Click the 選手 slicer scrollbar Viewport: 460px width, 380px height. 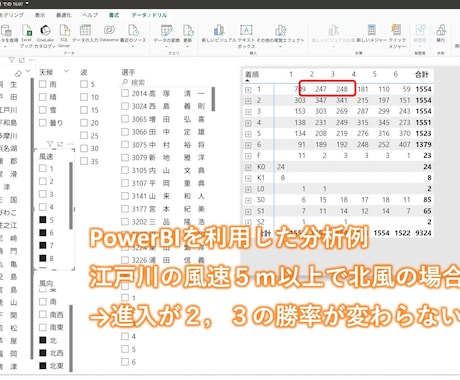pyautogui.click(x=213, y=99)
